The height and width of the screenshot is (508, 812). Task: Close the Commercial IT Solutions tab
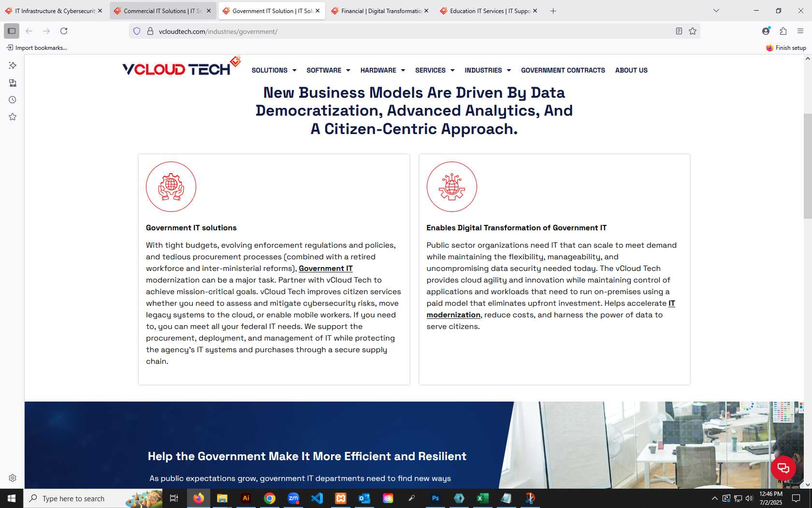point(209,11)
